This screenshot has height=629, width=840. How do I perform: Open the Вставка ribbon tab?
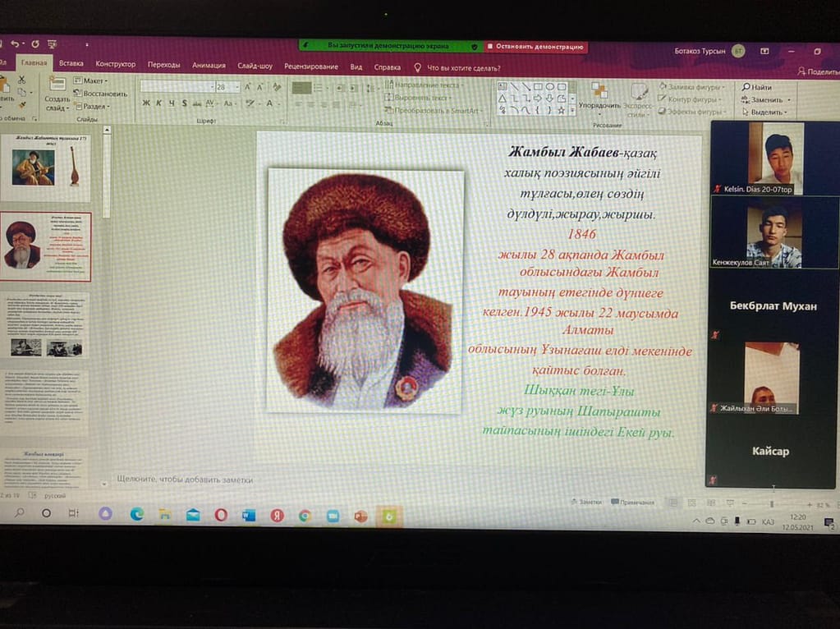coord(71,65)
